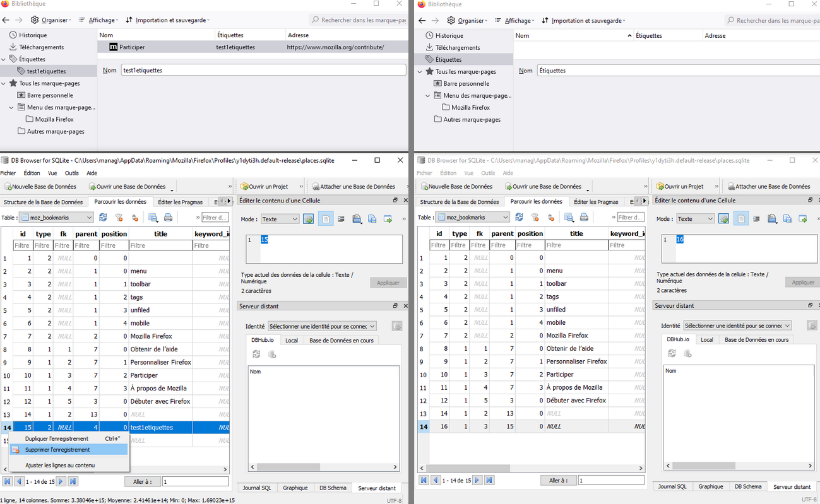Go to first record in left DB Browser

tap(7, 481)
